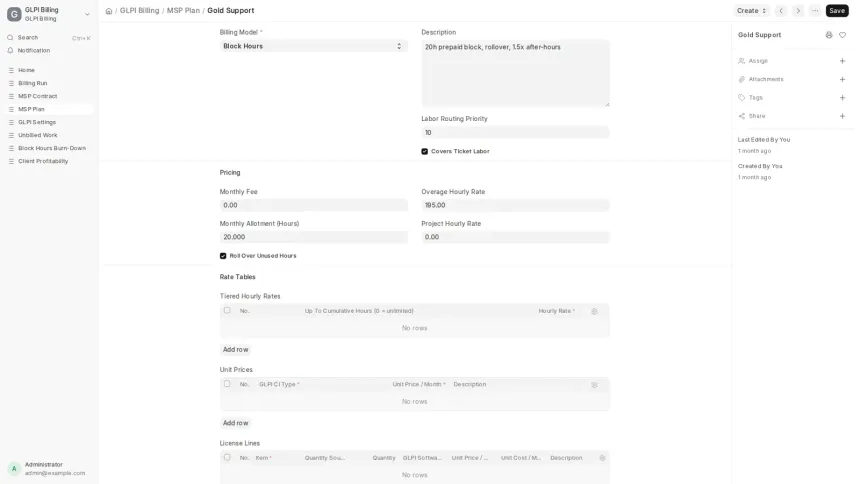
Task: Select all rows in License Lines table
Action: pyautogui.click(x=227, y=457)
